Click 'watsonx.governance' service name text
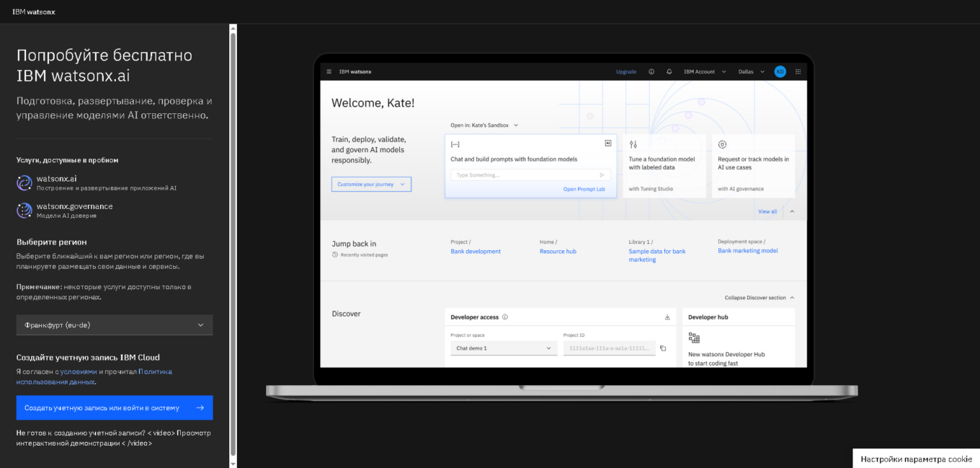 pos(74,206)
